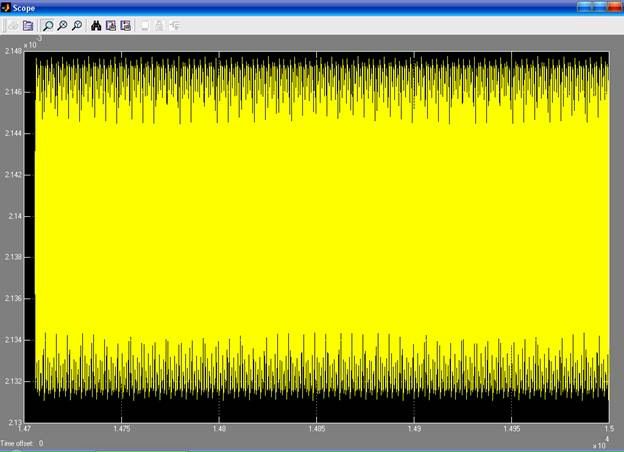Viewport: 624px width, 452px height.
Task: Toggle the Floating scope button
Action: coord(145,25)
